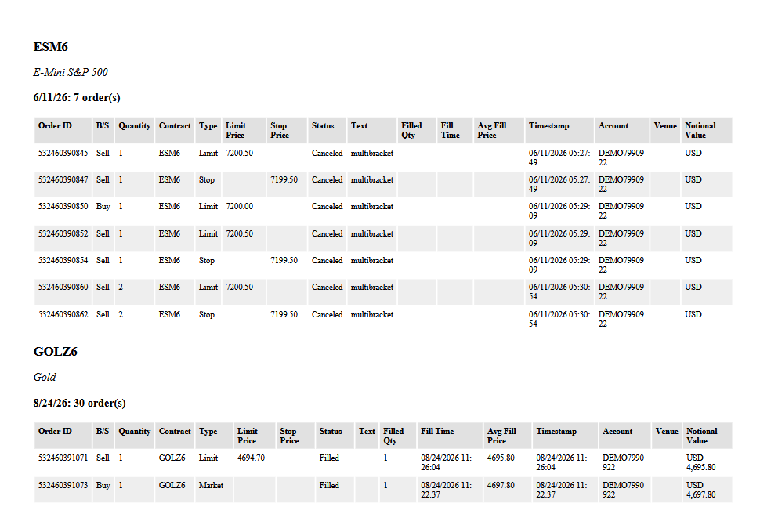
Task: Click Fill Time column header in GOLZ6 table
Action: (x=437, y=431)
